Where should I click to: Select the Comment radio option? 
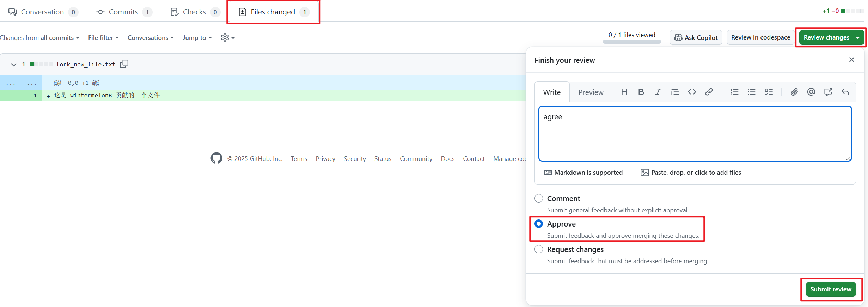[539, 198]
